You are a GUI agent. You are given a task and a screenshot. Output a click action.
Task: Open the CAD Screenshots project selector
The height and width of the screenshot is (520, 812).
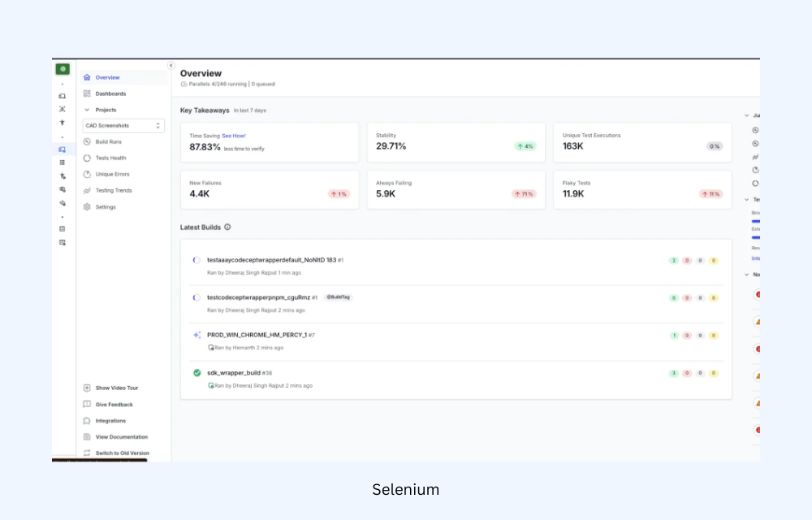click(x=123, y=125)
